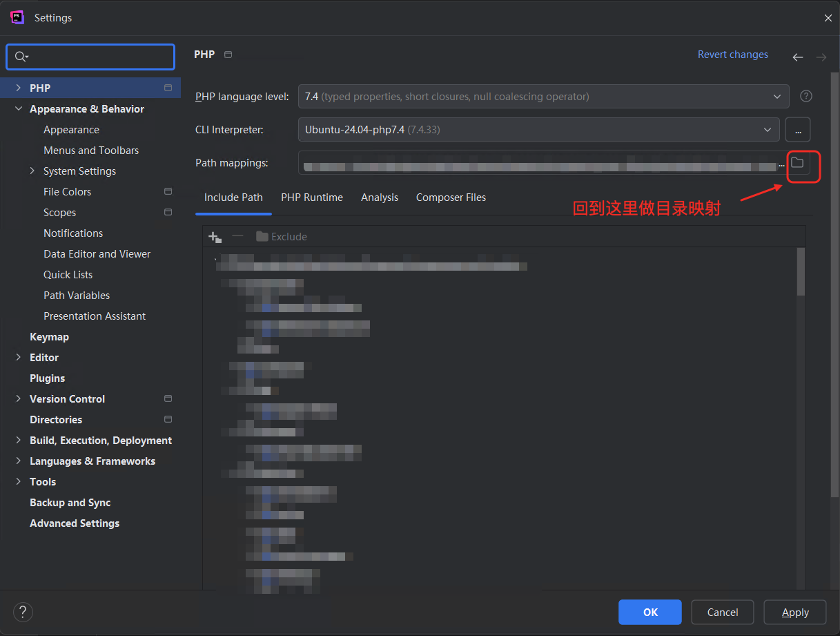Click Revert changes link
The image size is (840, 636).
coord(733,55)
